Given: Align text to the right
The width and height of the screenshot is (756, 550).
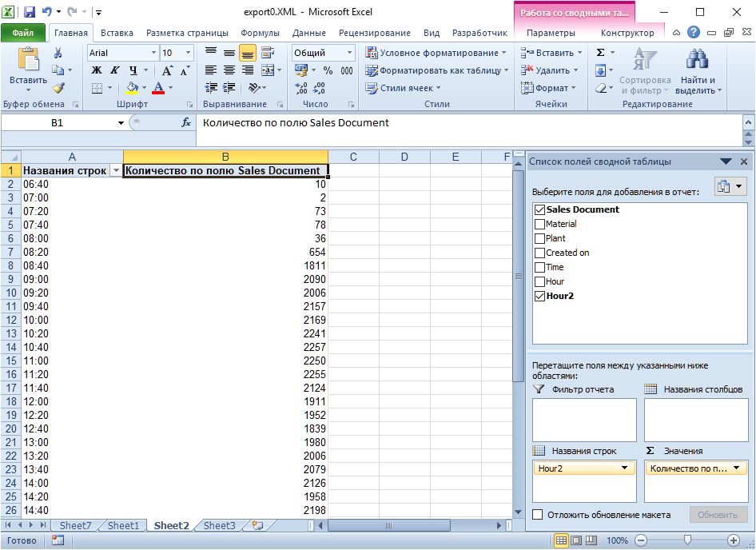Looking at the screenshot, I should point(248,70).
